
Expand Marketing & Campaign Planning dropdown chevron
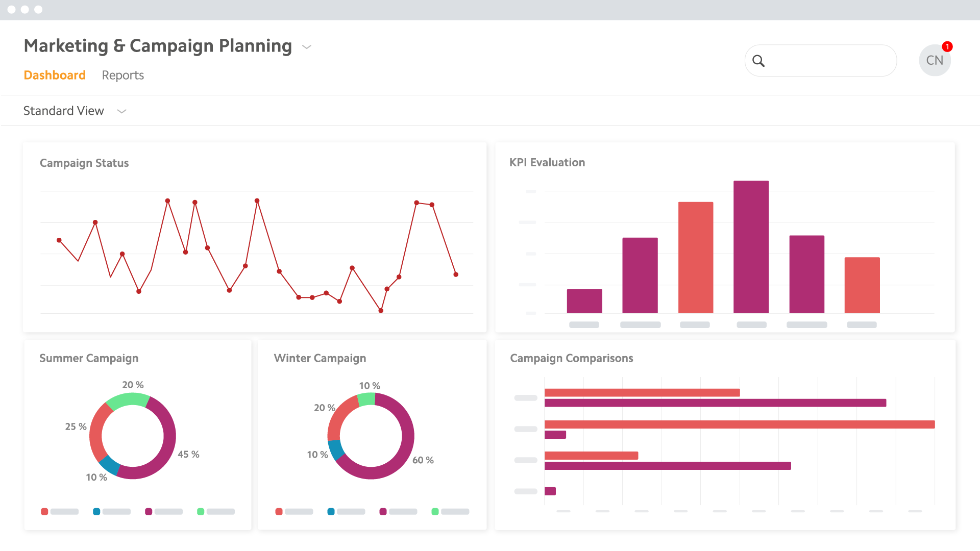coord(307,47)
